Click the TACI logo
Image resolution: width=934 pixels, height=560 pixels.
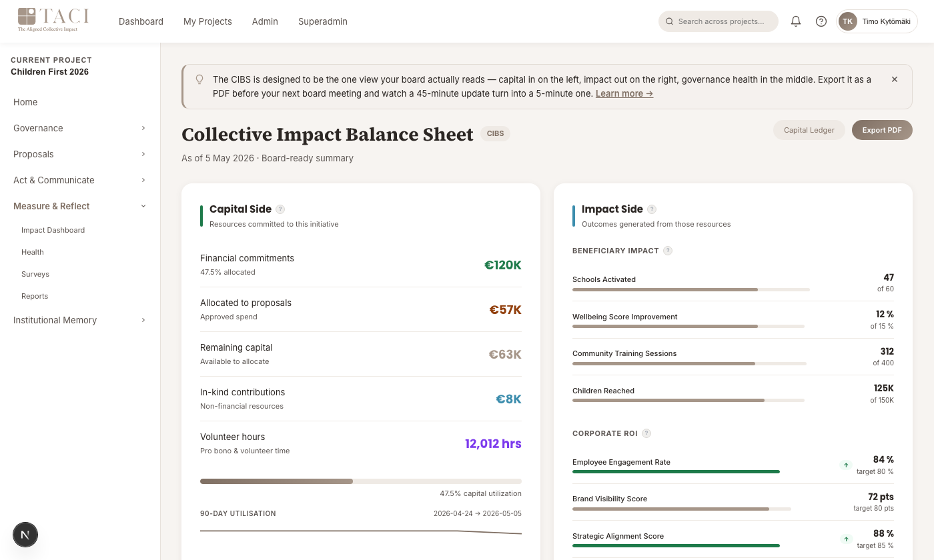click(53, 20)
